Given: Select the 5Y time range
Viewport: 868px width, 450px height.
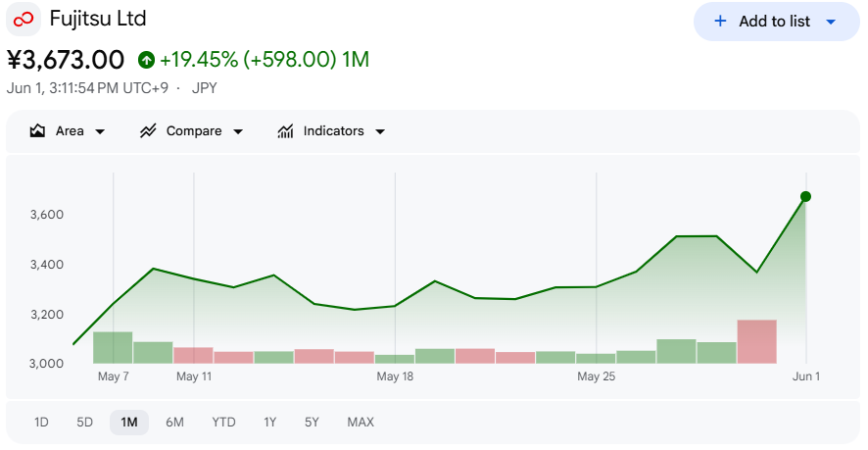Looking at the screenshot, I should point(312,423).
